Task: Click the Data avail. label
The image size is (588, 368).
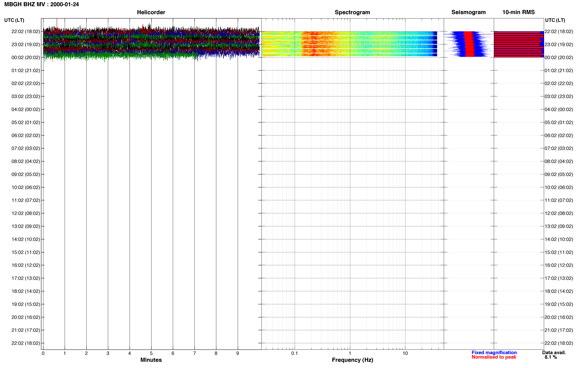Action: pyautogui.click(x=554, y=352)
